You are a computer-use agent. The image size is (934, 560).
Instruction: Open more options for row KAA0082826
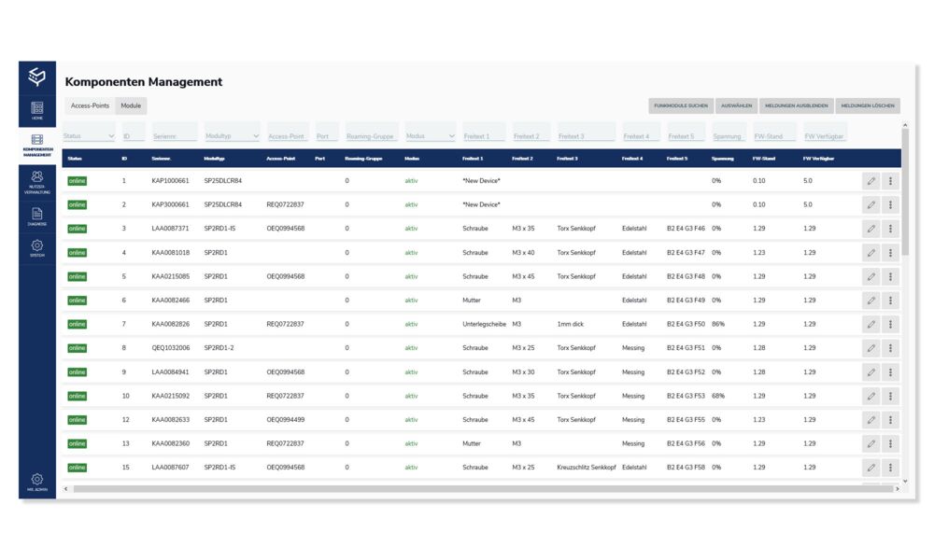point(890,325)
